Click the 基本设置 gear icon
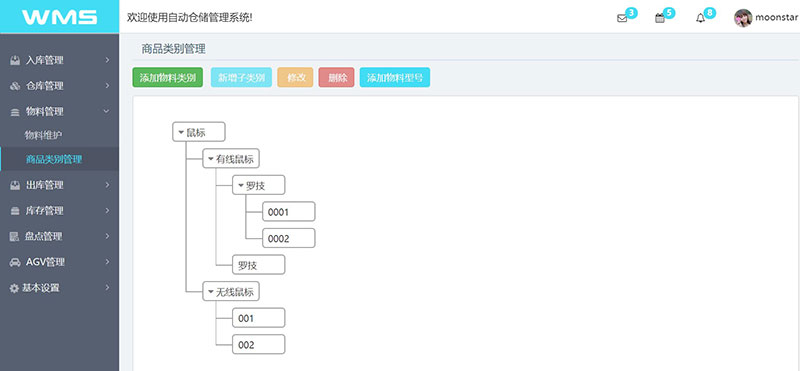 14,288
